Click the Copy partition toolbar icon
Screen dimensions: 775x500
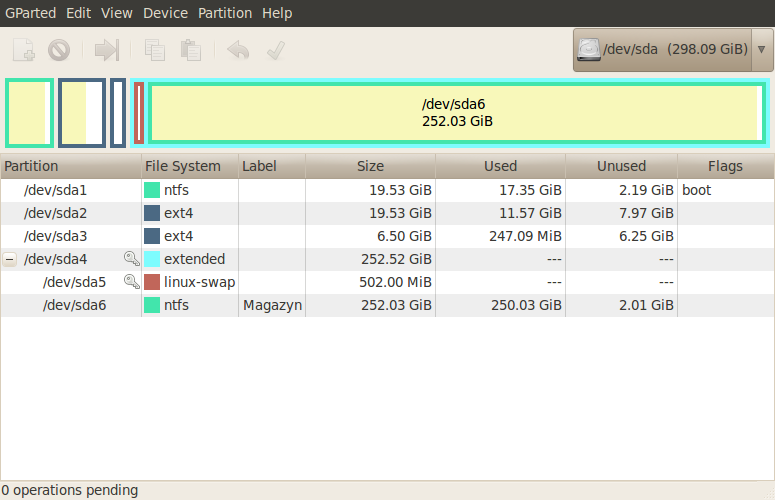[155, 50]
